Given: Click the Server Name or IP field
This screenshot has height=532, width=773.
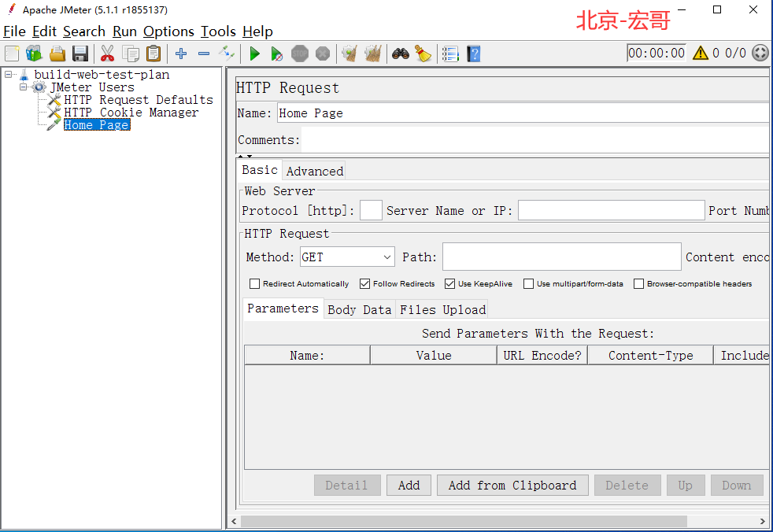Looking at the screenshot, I should click(x=611, y=210).
